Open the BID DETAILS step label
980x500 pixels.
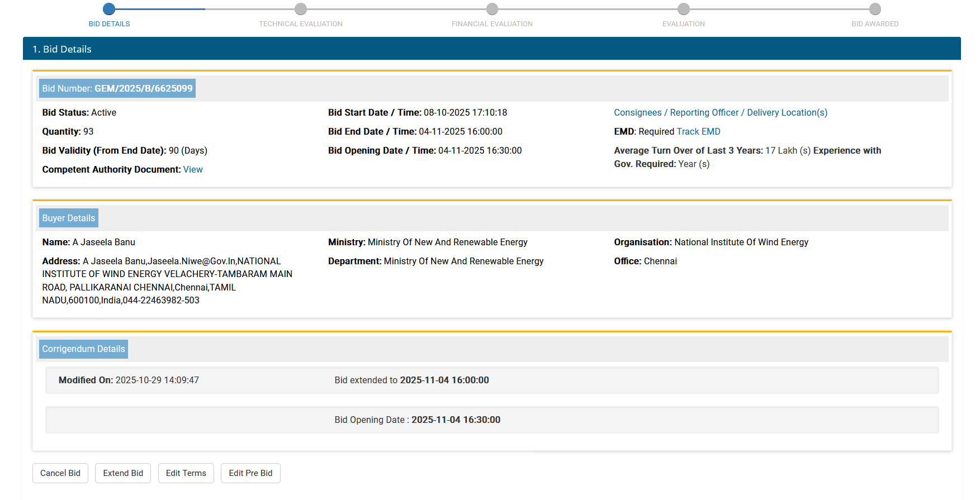(109, 24)
